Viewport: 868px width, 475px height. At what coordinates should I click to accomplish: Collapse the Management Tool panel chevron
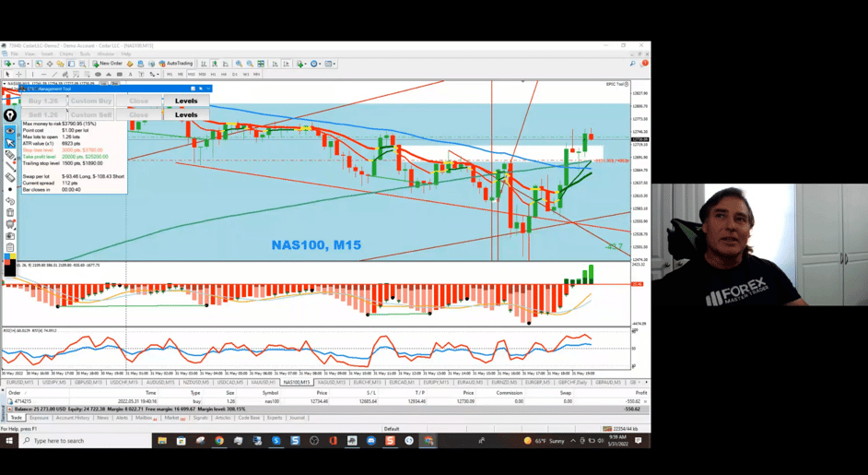[x=208, y=89]
